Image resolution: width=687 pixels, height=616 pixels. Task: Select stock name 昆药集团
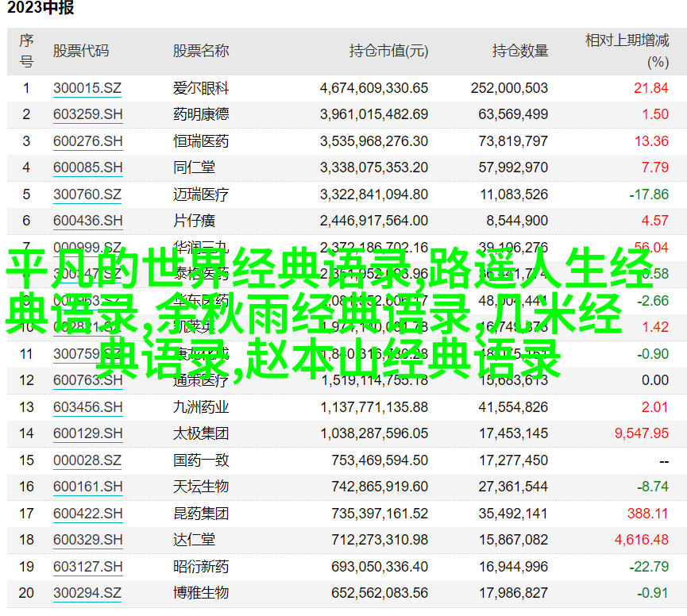(201, 513)
